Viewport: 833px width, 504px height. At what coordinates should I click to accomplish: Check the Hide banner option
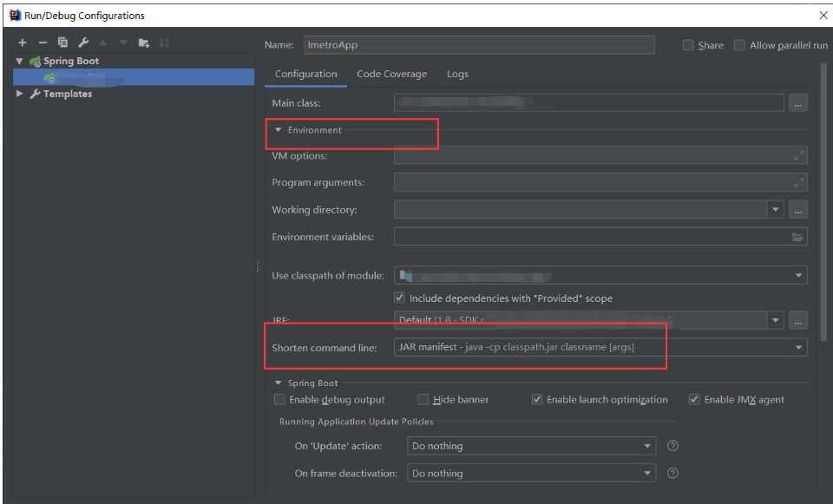(423, 399)
